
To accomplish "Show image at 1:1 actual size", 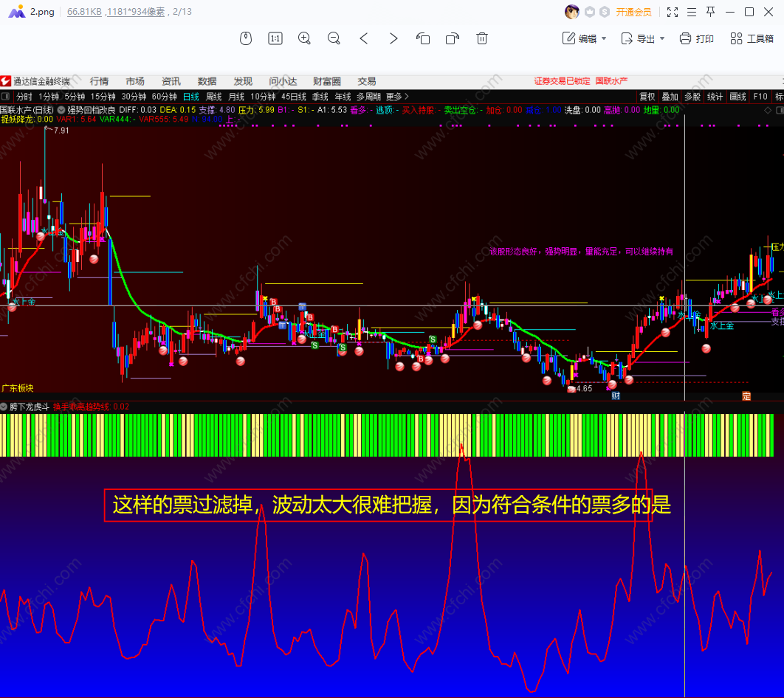I will 275,38.
